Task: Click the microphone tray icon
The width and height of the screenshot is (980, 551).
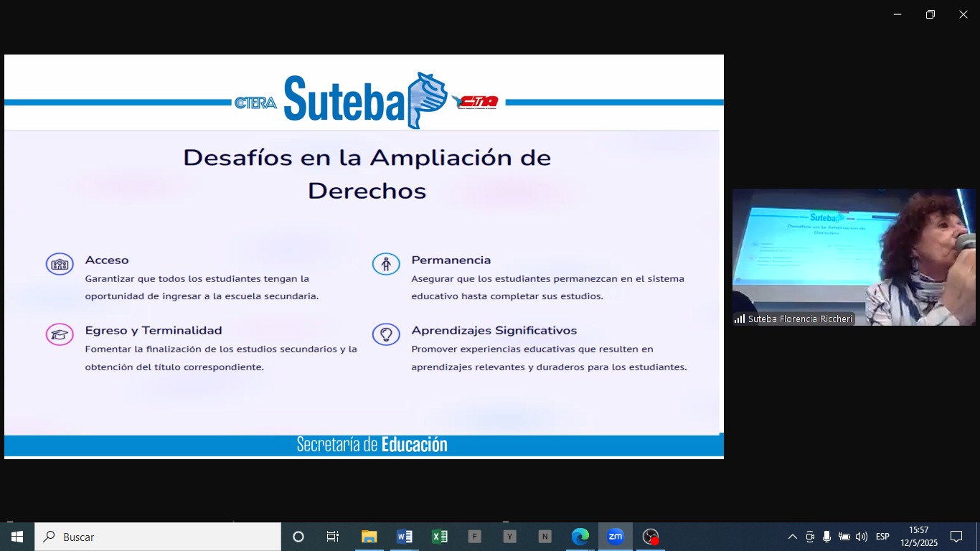Action: click(x=826, y=537)
